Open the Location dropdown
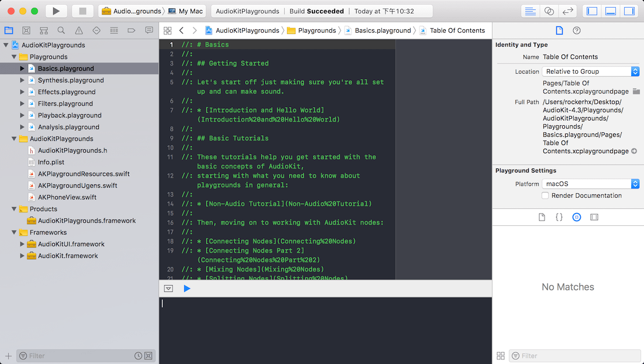644x364 pixels. 591,71
